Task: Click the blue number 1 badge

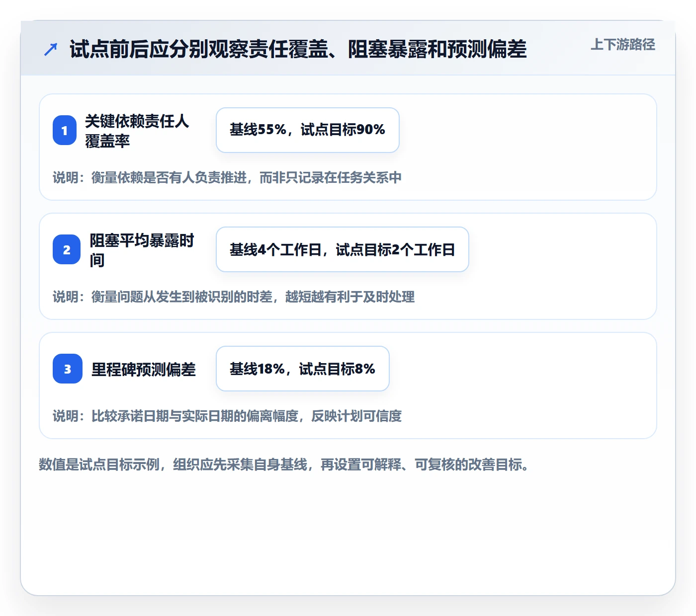Action: point(65,130)
